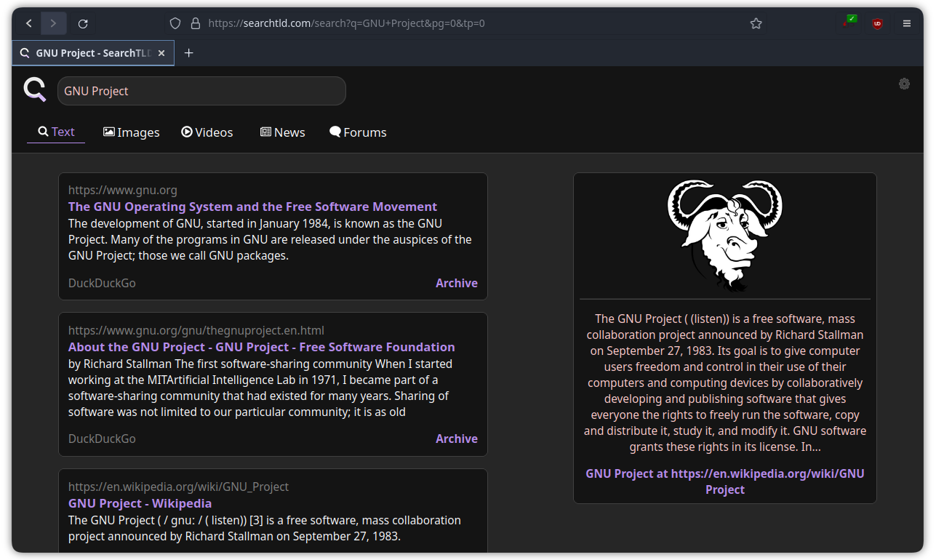Go back to the previous page

29,23
